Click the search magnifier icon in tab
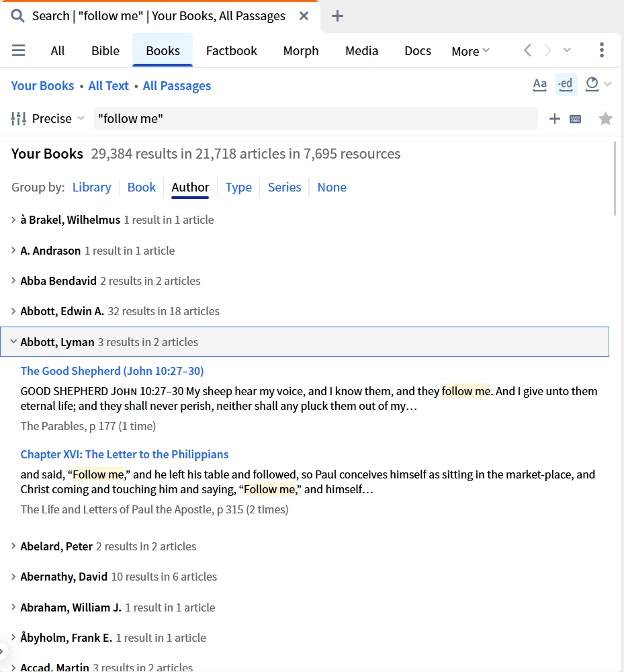This screenshot has width=624, height=672. [17, 16]
